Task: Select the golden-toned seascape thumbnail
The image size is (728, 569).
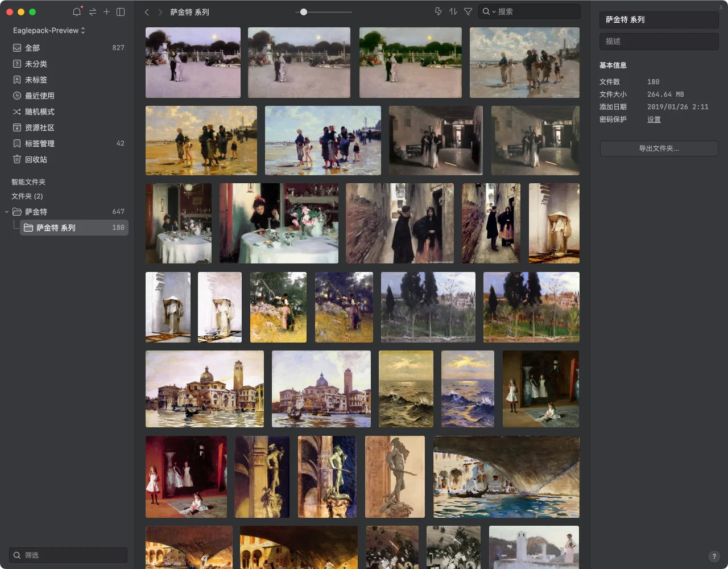Action: 406,389
